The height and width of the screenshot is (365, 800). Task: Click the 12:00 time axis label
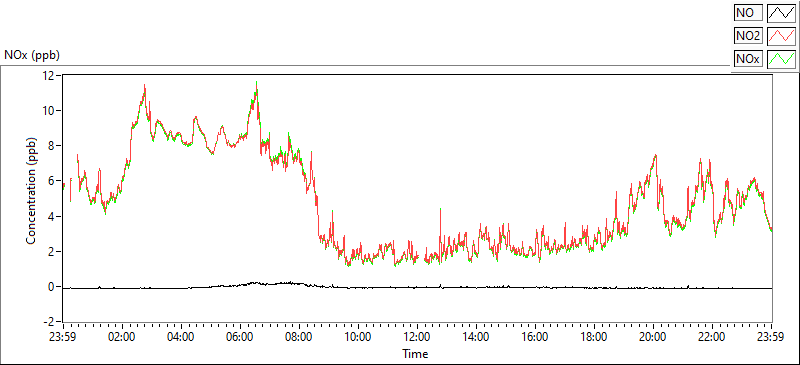pos(417,337)
